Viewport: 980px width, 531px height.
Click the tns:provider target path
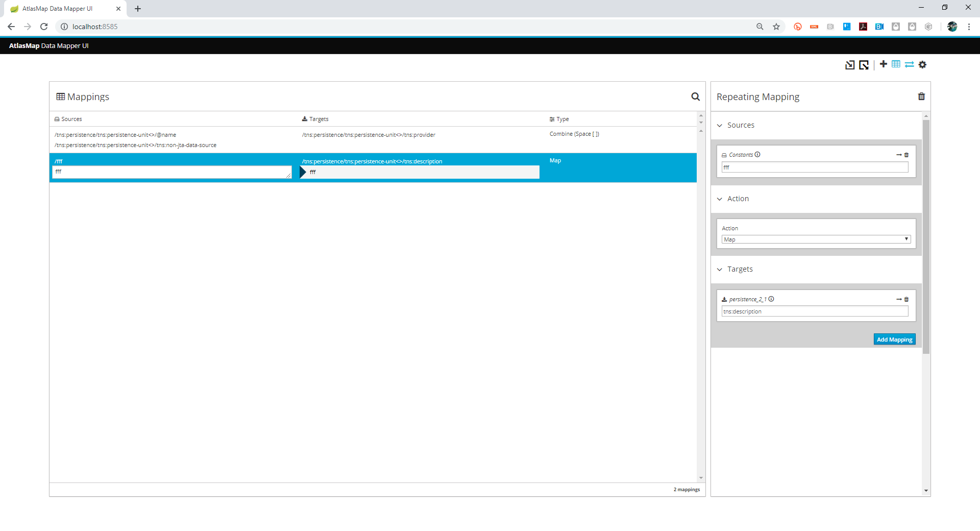click(369, 135)
